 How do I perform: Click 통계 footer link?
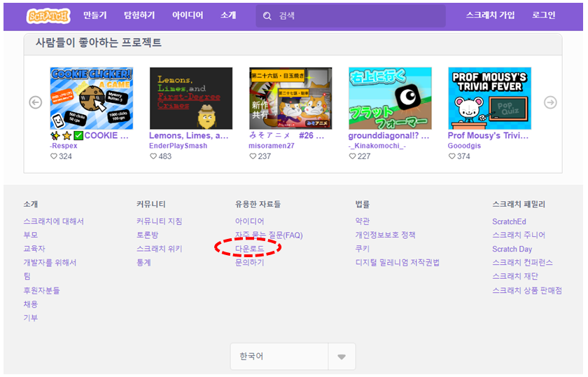click(143, 263)
